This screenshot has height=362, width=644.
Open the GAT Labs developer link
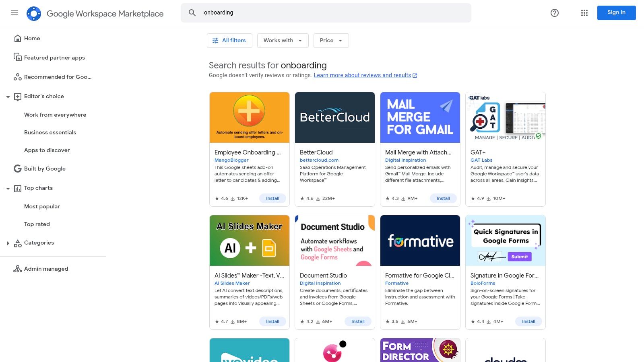point(481,160)
